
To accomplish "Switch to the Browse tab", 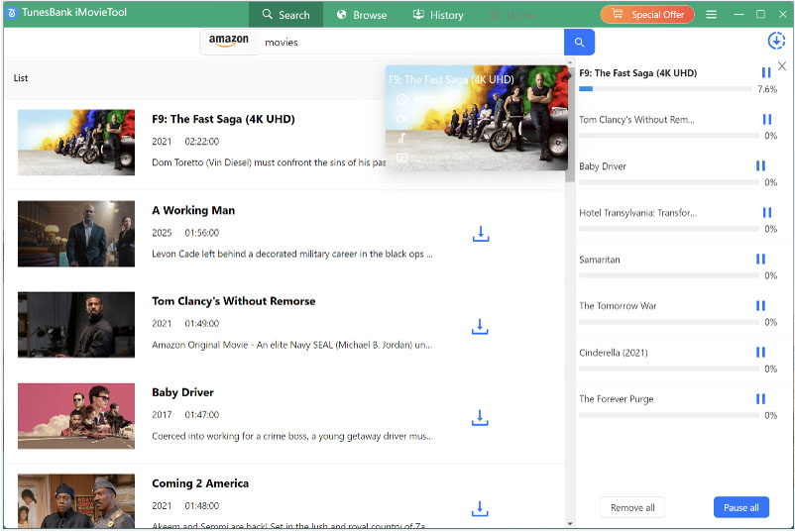I will pos(361,15).
